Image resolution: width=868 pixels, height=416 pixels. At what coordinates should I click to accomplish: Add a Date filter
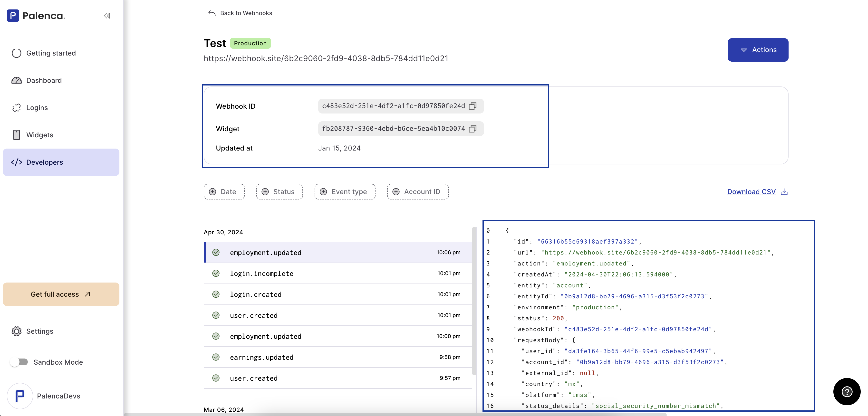(224, 192)
